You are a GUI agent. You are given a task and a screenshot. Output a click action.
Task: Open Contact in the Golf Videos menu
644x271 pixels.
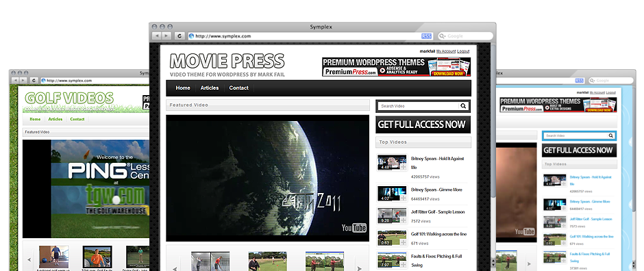tap(77, 119)
